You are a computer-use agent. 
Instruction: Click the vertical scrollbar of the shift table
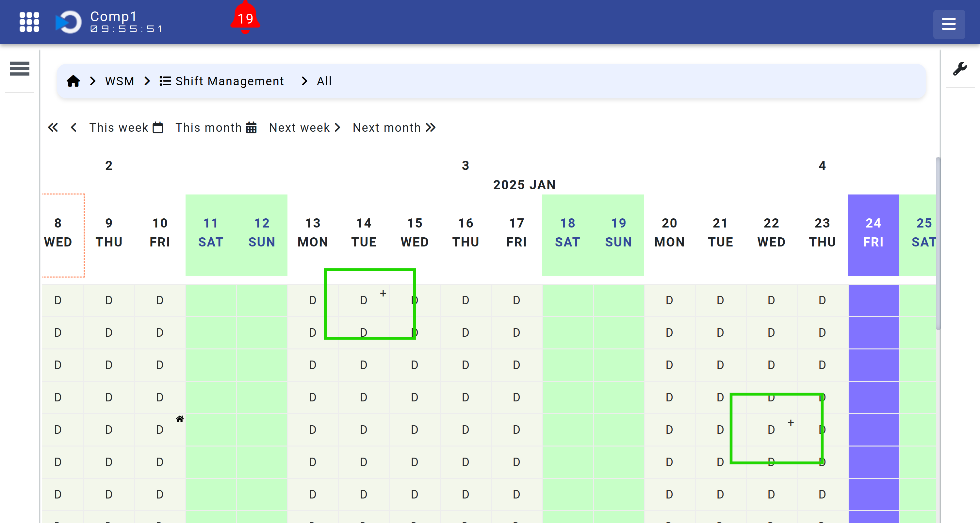point(938,244)
